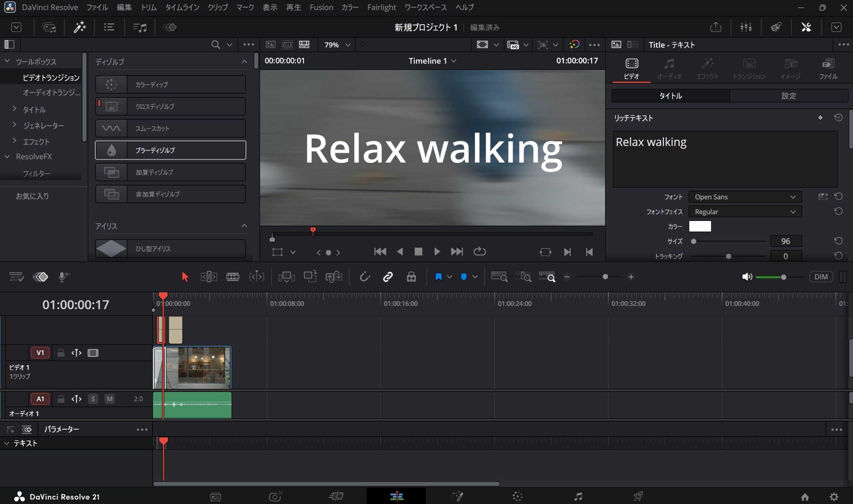
Task: Open the Fairlight menu
Action: point(382,7)
